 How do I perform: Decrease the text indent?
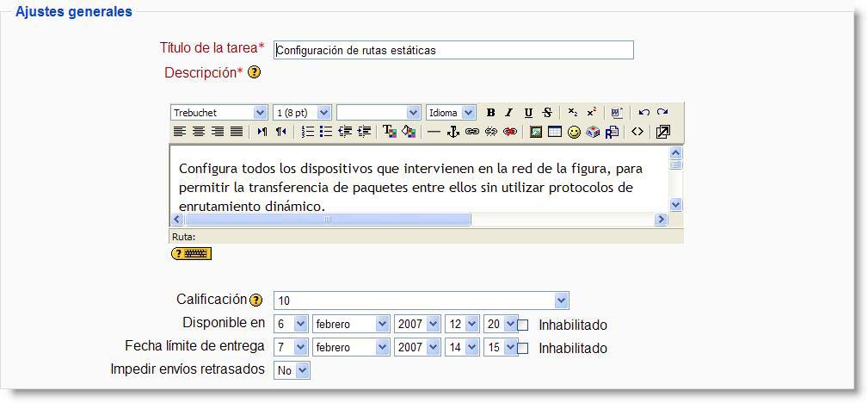pyautogui.click(x=345, y=132)
